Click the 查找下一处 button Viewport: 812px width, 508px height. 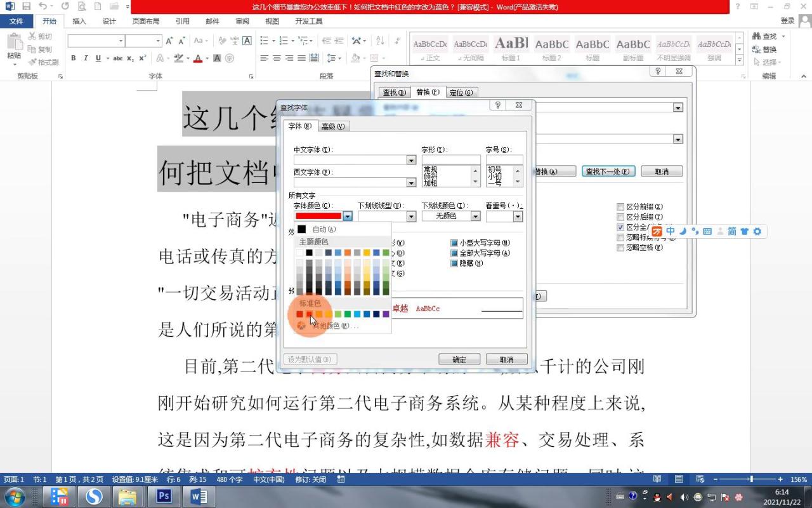[608, 171]
